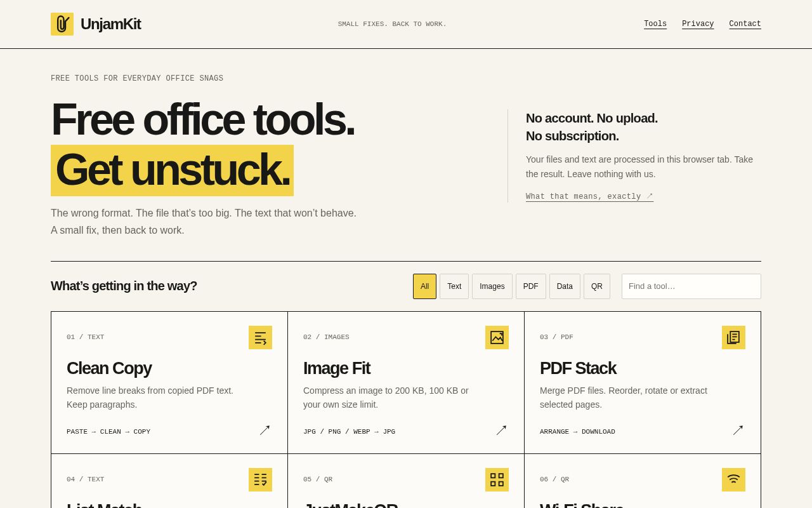Click the PDF Stack pages icon
Viewport: 812px width, 508px height.
733,337
